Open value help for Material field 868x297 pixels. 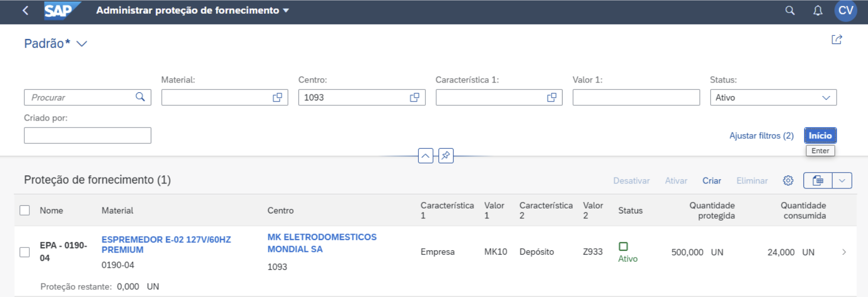coord(277,97)
